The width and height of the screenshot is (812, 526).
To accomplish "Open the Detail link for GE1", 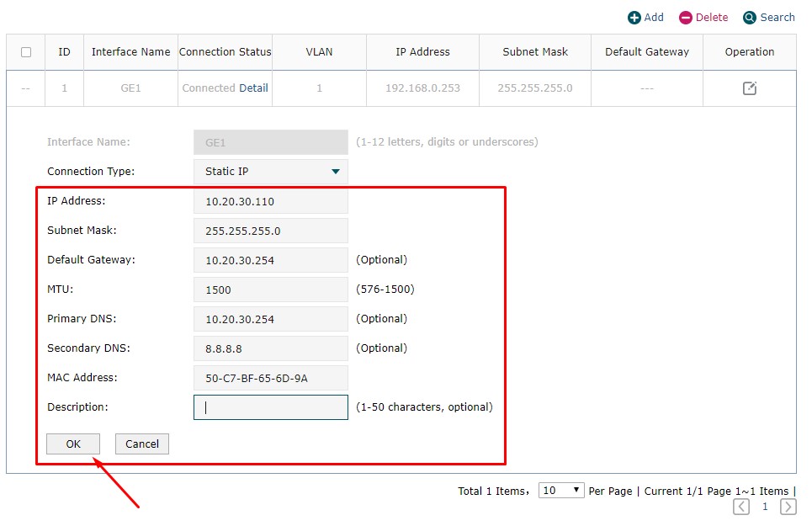I will tap(253, 88).
